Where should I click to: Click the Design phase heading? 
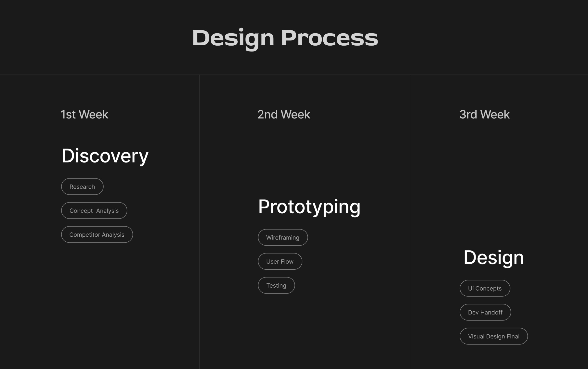click(x=494, y=258)
